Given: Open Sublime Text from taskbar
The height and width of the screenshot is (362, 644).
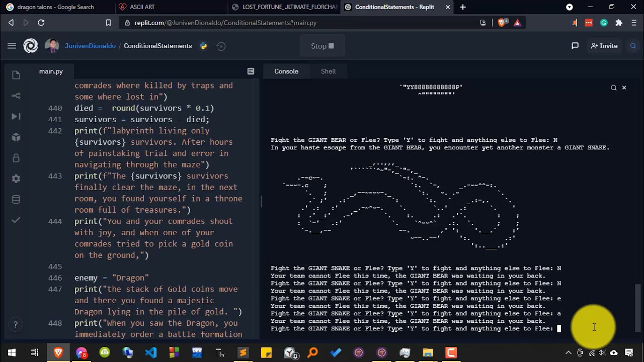Looking at the screenshot, I should (x=243, y=353).
